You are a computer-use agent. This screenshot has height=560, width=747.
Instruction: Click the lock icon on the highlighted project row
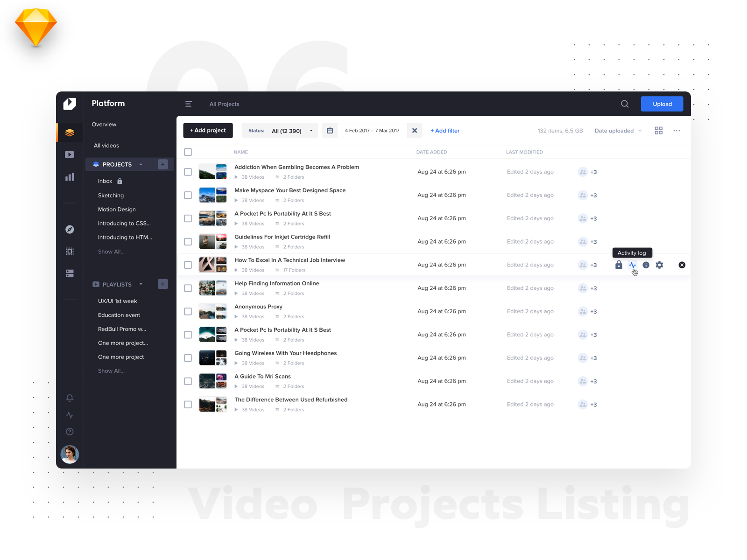(618, 265)
